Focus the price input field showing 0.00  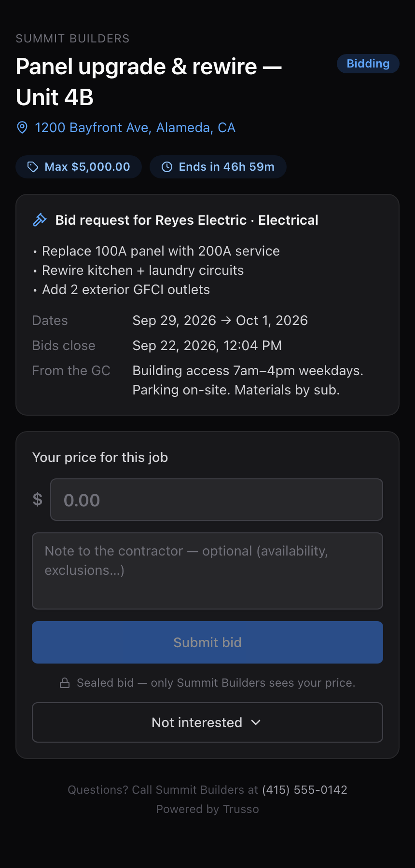tap(217, 500)
